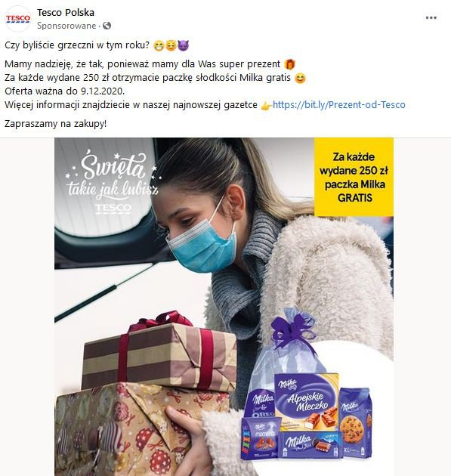Click the blushing smile emoji after gratis
The height and width of the screenshot is (476, 451).
(300, 78)
